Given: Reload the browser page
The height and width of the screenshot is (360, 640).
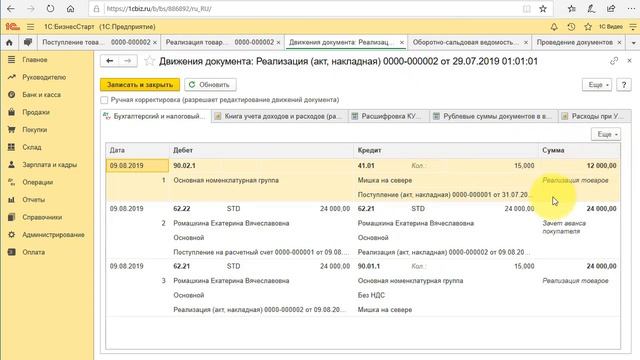Looking at the screenshot, I should (x=50, y=9).
